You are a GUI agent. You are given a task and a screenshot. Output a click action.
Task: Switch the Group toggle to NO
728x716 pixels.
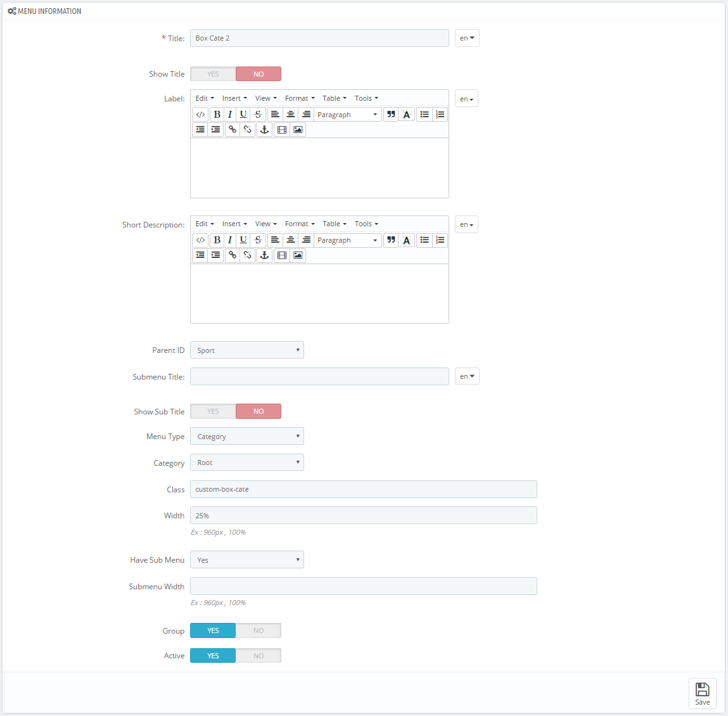pyautogui.click(x=259, y=630)
